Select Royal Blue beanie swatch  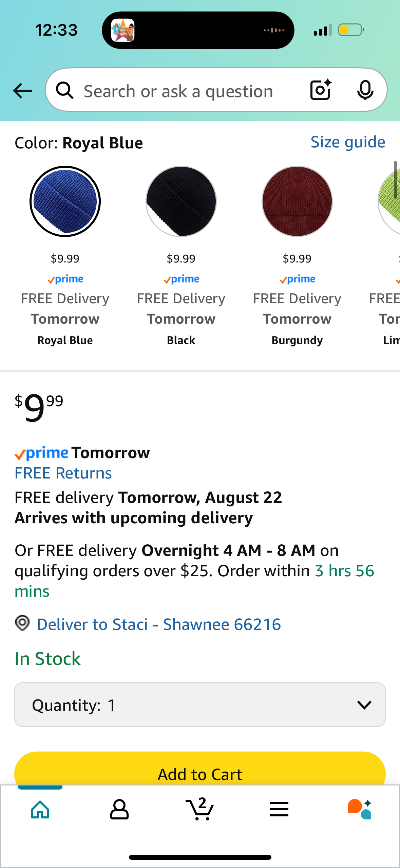tap(65, 201)
